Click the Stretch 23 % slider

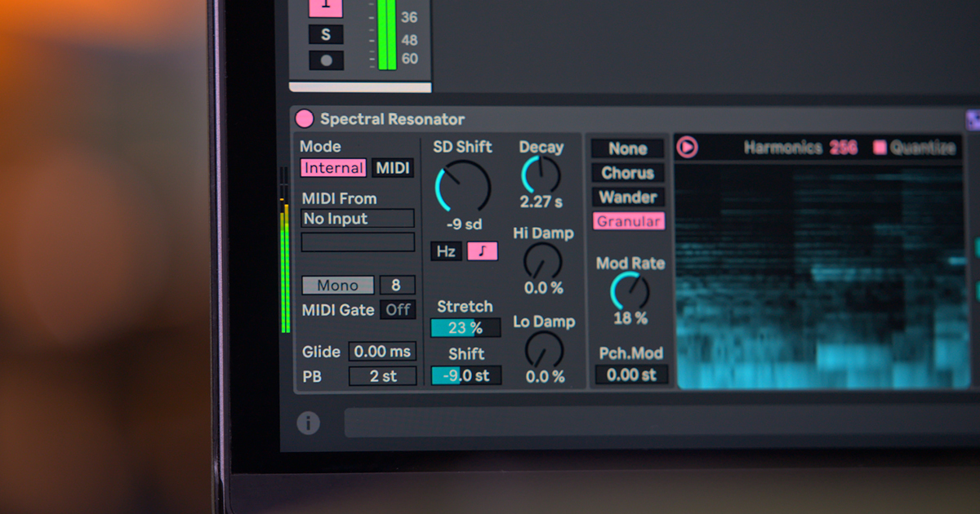point(465,328)
